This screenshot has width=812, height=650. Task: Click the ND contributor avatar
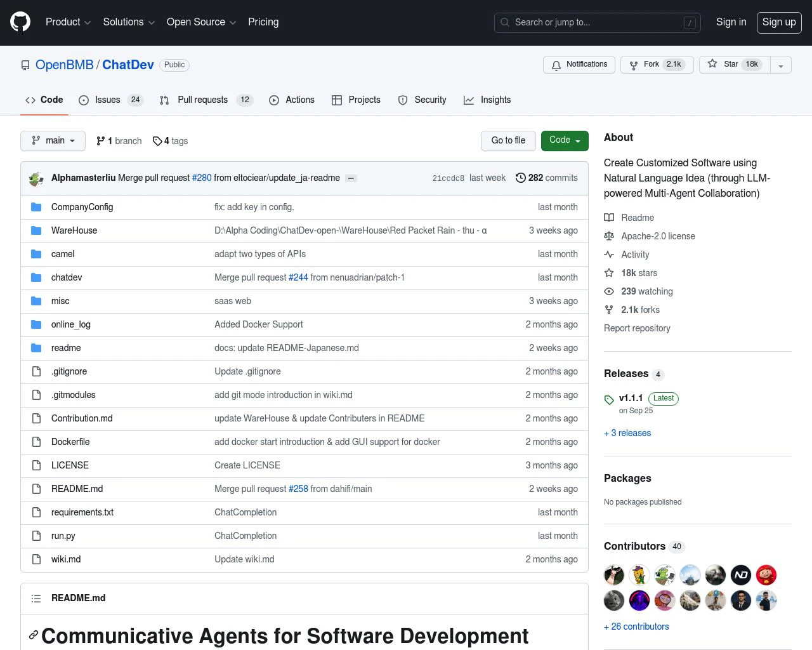[741, 575]
